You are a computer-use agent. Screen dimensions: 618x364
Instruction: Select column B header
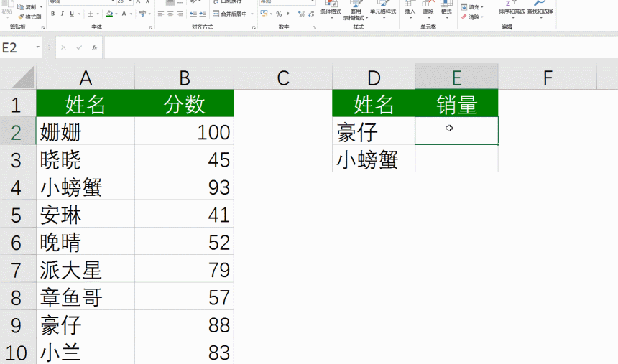(x=185, y=78)
